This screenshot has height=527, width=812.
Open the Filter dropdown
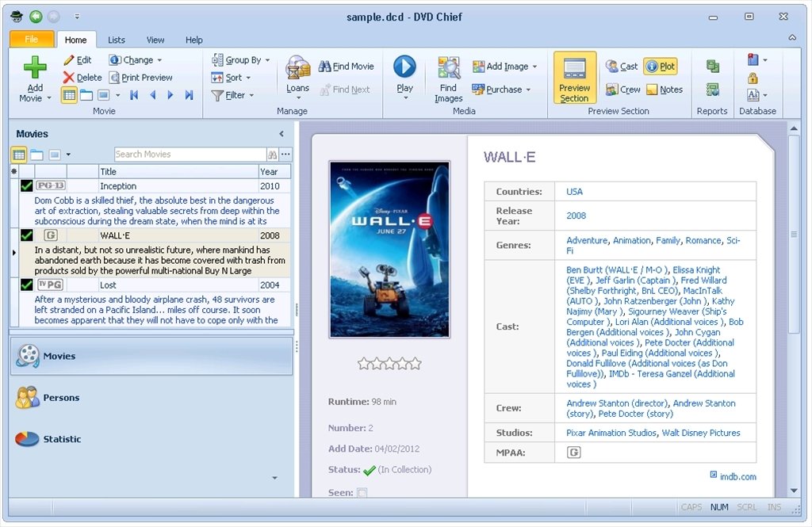(x=232, y=95)
